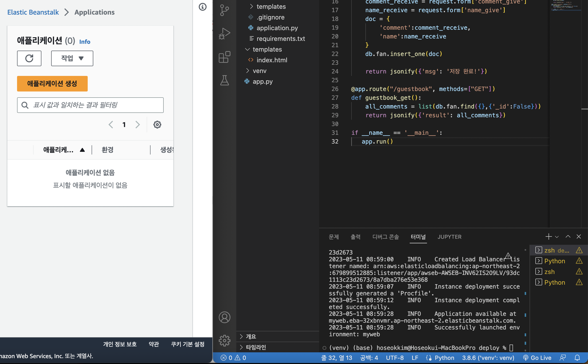Place cursor on app.run() line
This screenshot has width=588, height=364.
coord(377,141)
